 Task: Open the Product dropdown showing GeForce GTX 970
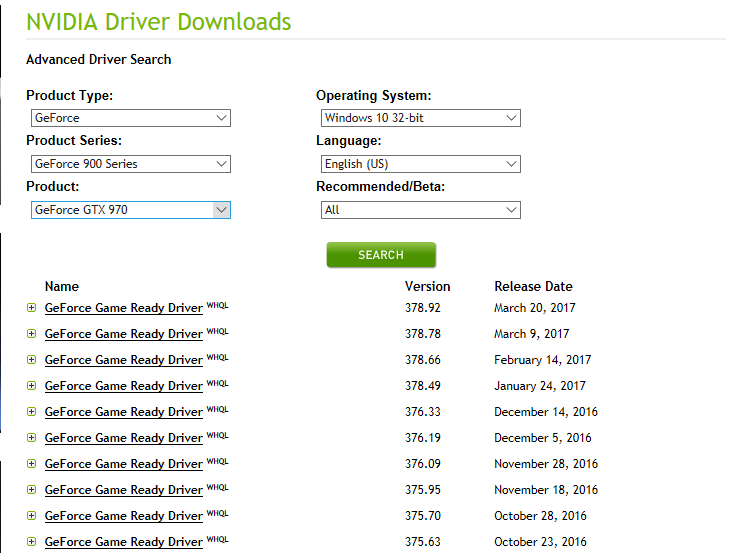pyautogui.click(x=131, y=210)
